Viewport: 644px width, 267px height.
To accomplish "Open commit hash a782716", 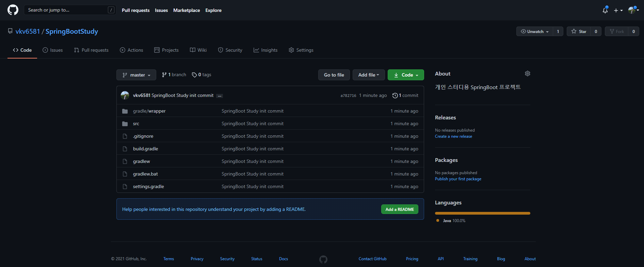I will tap(348, 96).
